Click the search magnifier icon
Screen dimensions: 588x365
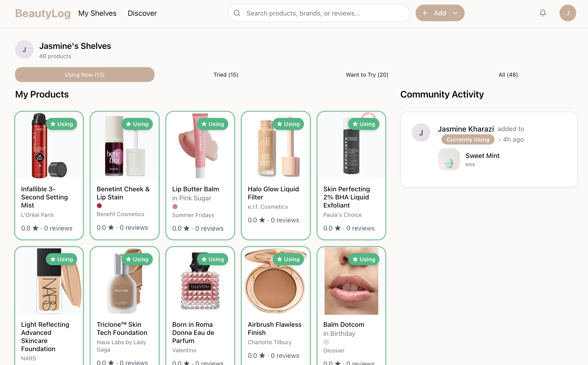(237, 13)
